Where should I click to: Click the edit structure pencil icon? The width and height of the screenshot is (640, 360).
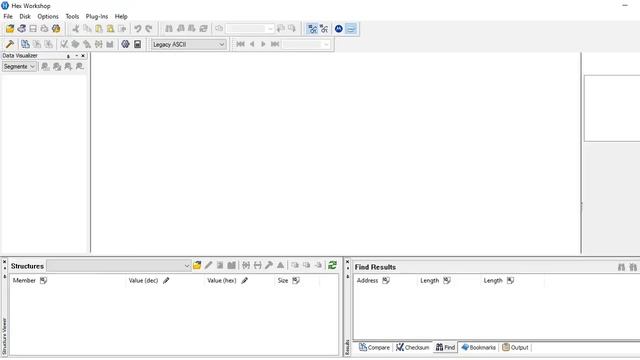click(209, 265)
